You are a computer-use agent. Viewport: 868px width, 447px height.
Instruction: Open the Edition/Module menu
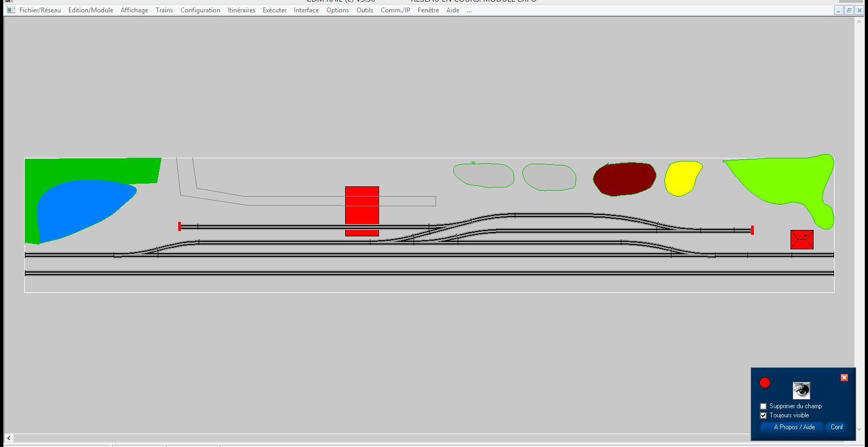(90, 10)
